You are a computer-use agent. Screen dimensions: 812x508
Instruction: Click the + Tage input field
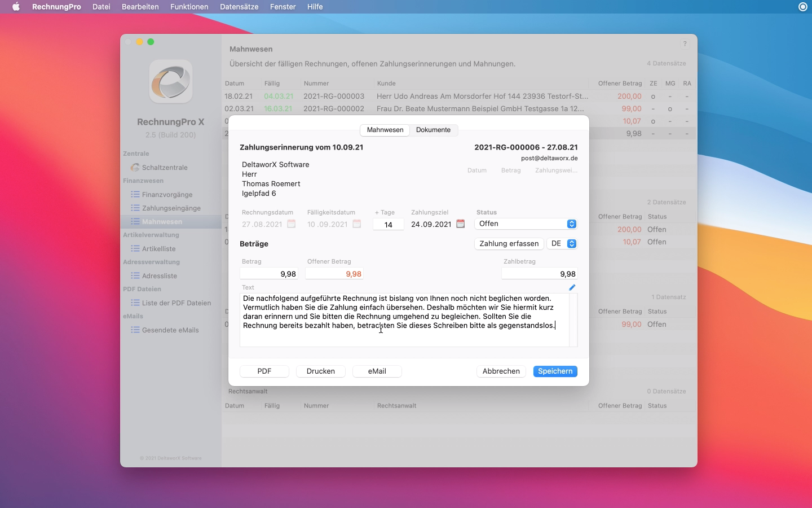pos(388,225)
